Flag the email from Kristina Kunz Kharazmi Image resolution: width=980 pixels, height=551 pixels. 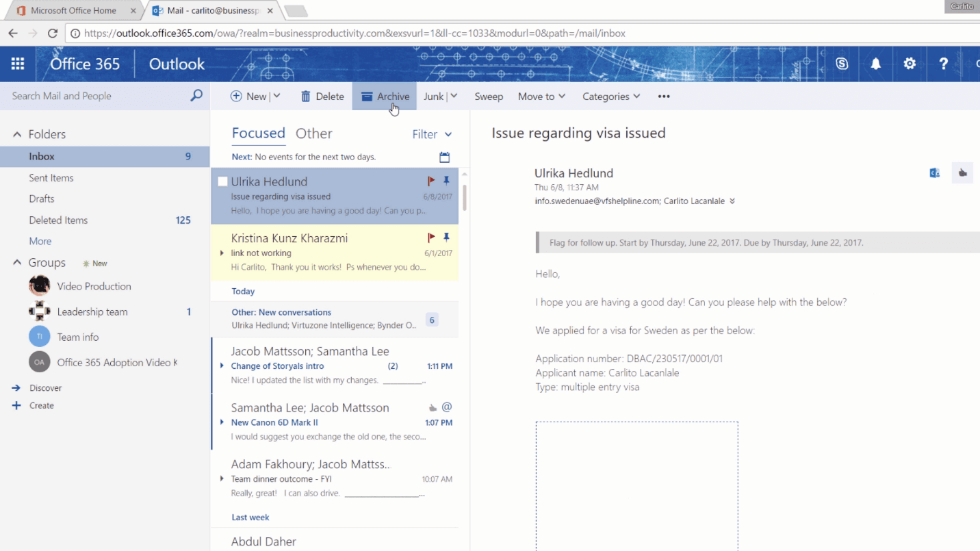pos(430,238)
